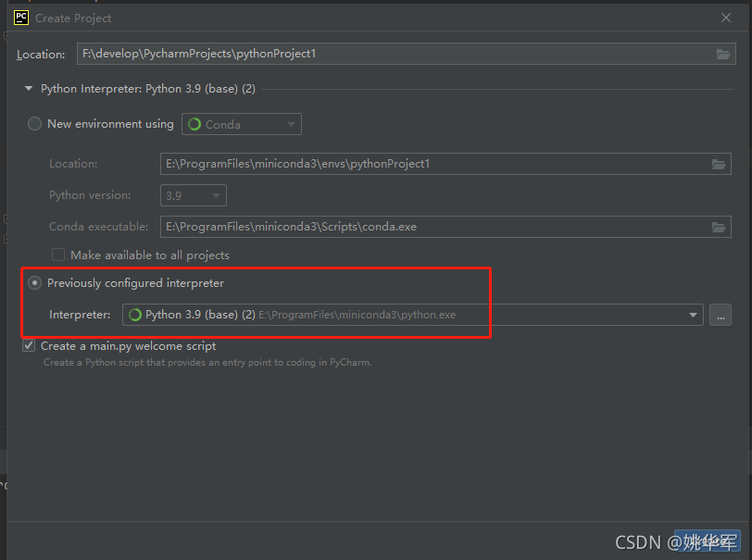Viewport: 752px width, 560px height.
Task: Close the Create Project dialog
Action: click(726, 18)
